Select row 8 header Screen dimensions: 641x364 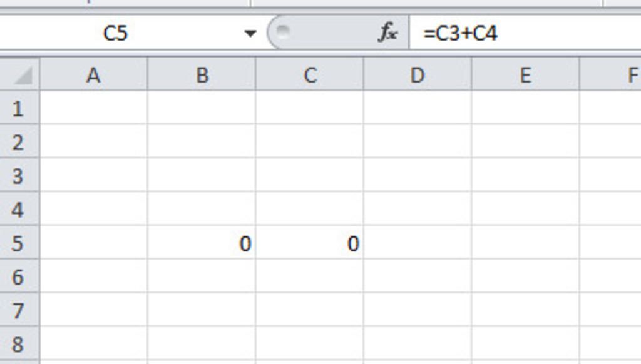pos(18,344)
